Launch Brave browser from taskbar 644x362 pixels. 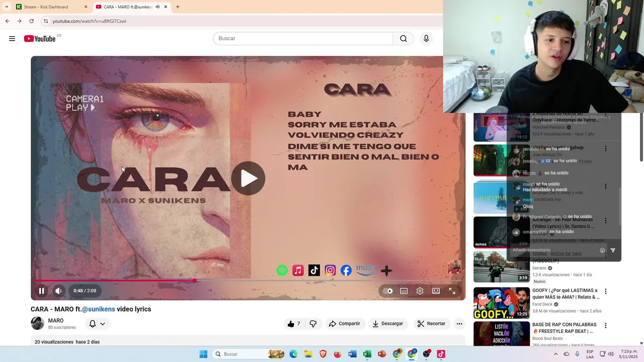(x=323, y=354)
